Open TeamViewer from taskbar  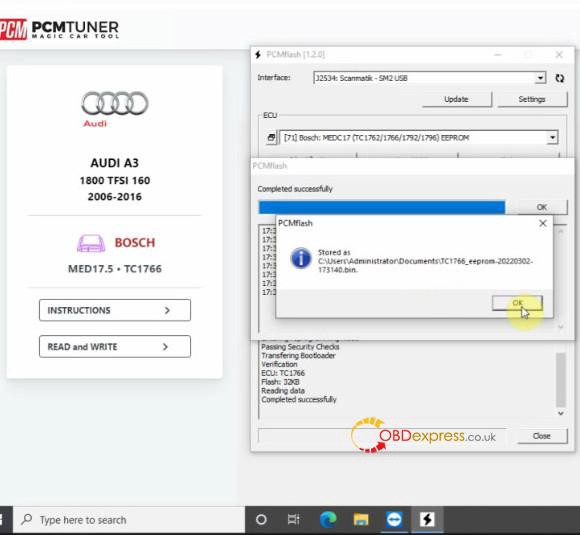[x=394, y=520]
